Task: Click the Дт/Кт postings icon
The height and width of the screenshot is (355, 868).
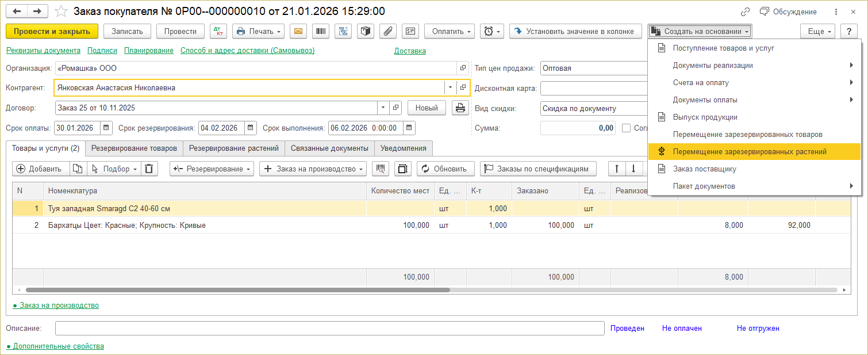Action: 219,31
